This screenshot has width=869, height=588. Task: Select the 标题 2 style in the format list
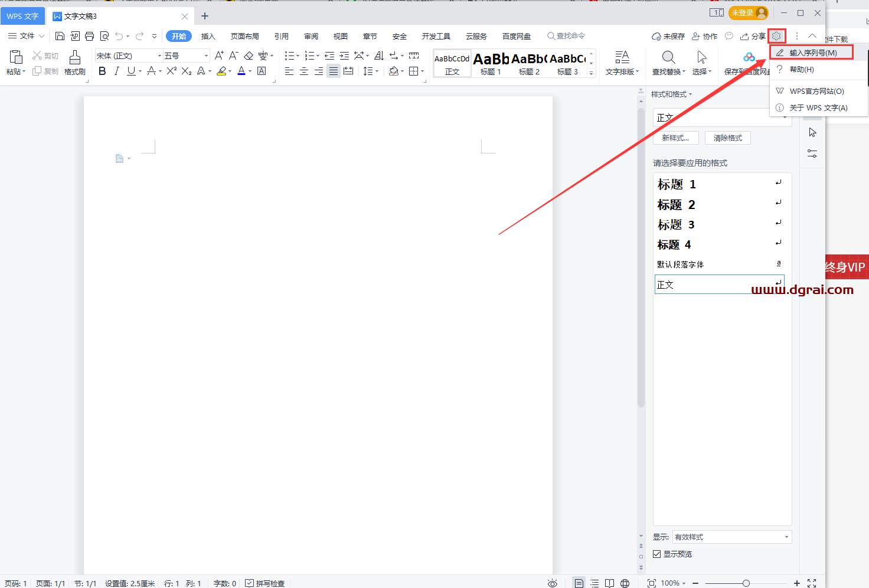tap(677, 205)
